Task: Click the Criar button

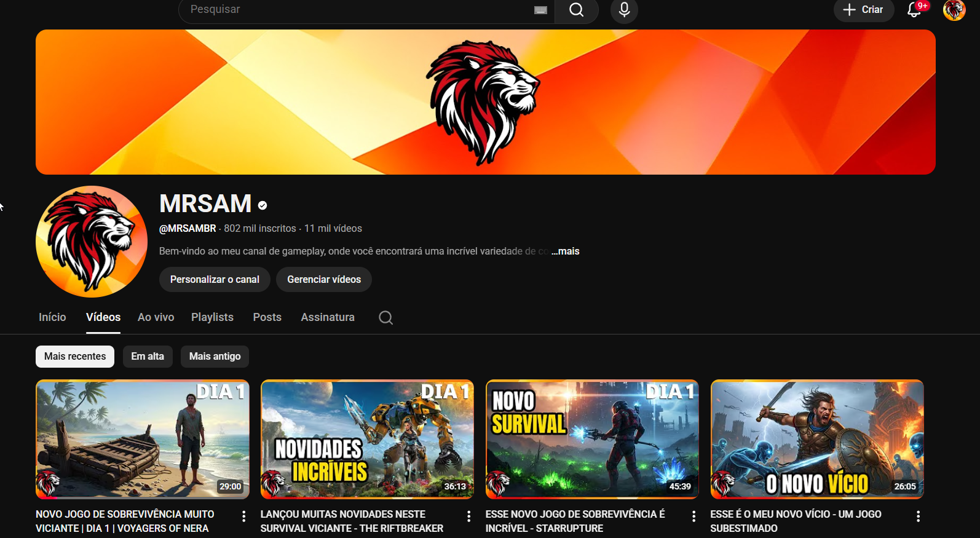Action: (864, 10)
